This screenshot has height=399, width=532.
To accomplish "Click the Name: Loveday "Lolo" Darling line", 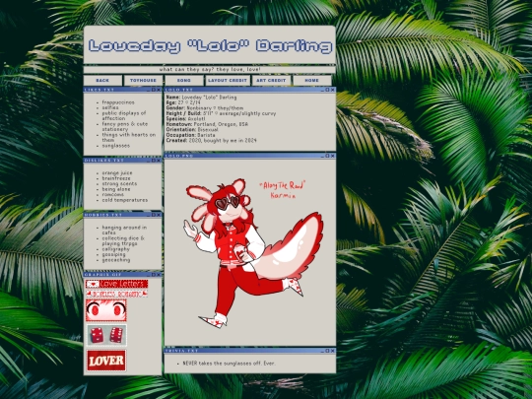I will (201, 98).
